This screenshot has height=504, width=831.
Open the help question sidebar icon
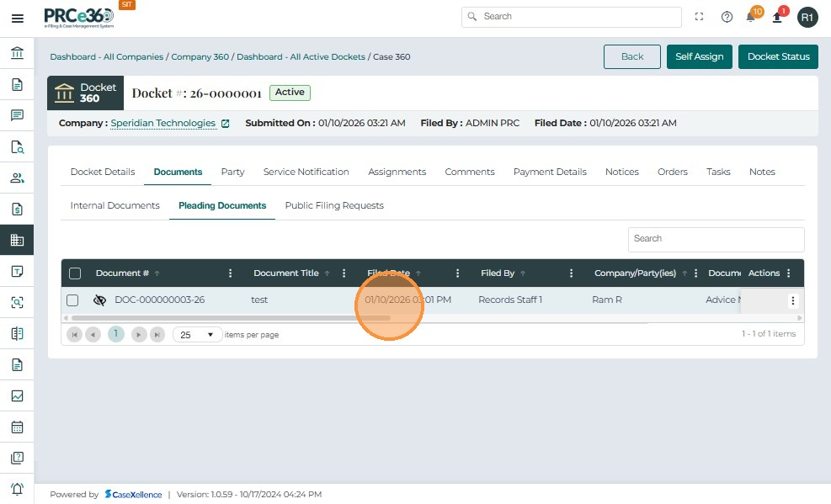coord(17,458)
